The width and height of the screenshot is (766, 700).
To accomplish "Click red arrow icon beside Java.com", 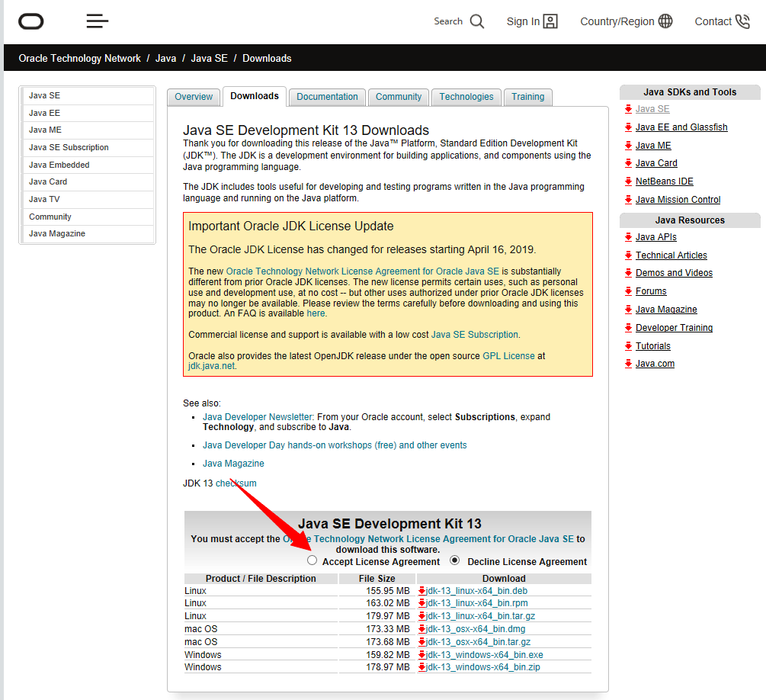I will tap(628, 364).
